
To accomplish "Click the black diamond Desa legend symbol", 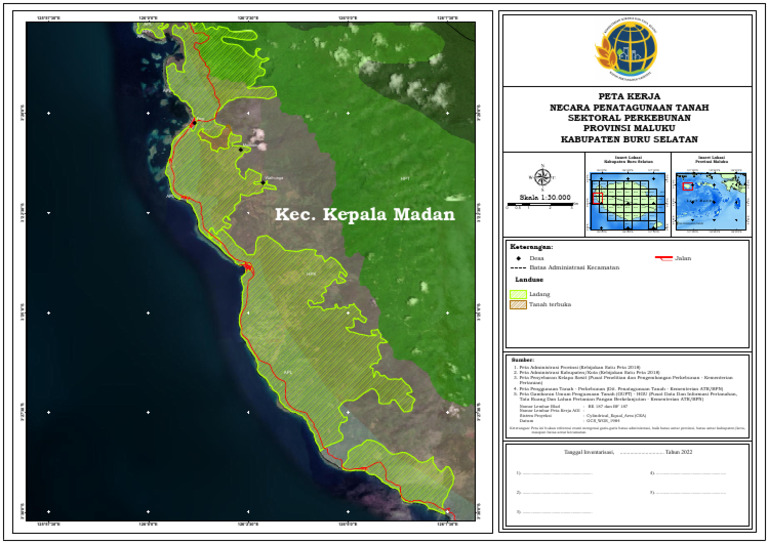I will [518, 258].
